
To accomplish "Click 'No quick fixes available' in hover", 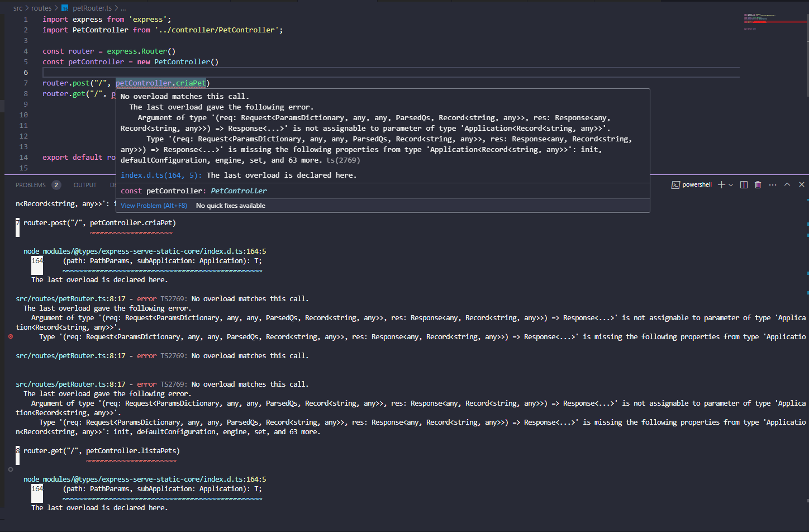I will tap(231, 206).
